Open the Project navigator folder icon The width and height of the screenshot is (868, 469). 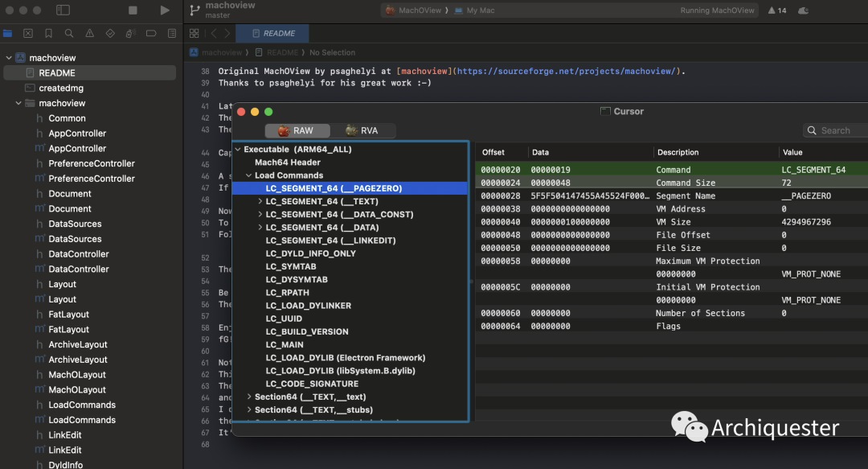[8, 33]
